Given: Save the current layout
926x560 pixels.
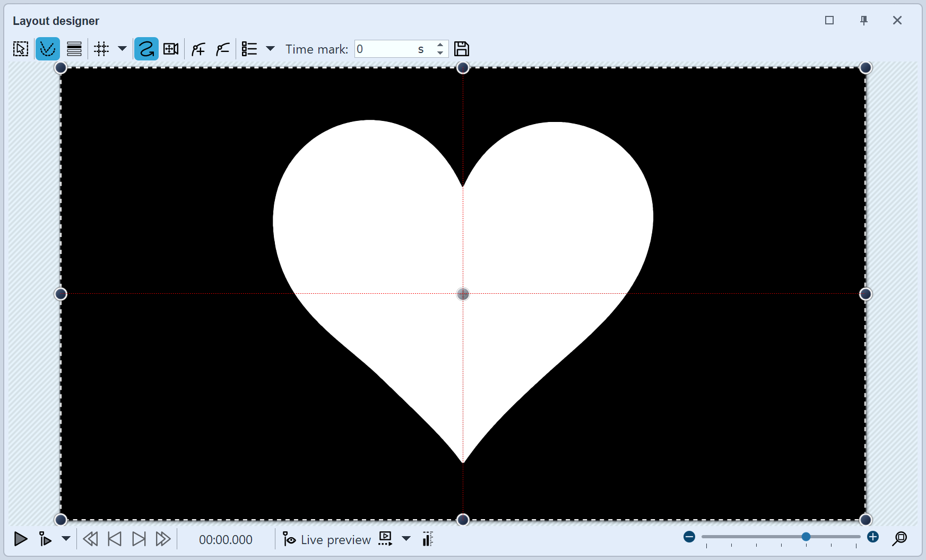Looking at the screenshot, I should coord(462,48).
